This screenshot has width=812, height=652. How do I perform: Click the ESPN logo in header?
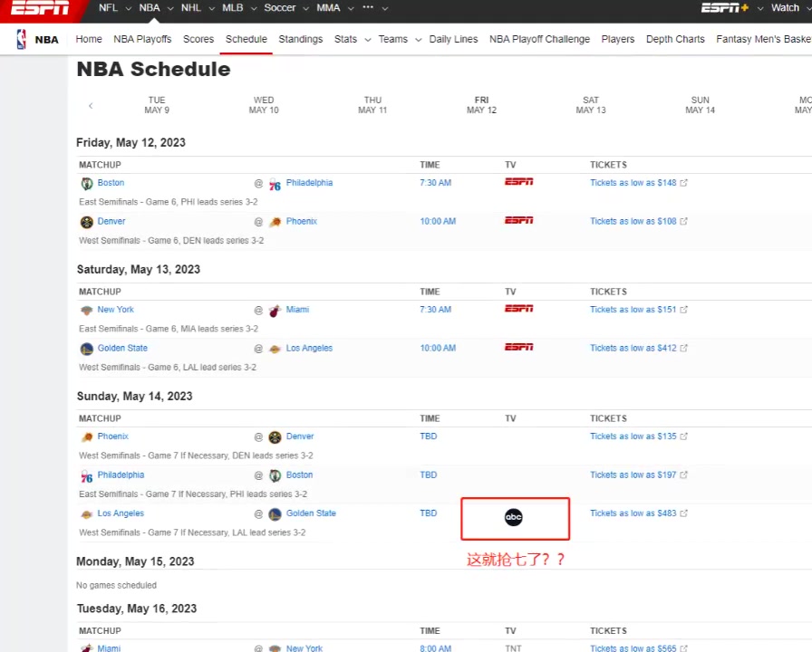(40, 8)
